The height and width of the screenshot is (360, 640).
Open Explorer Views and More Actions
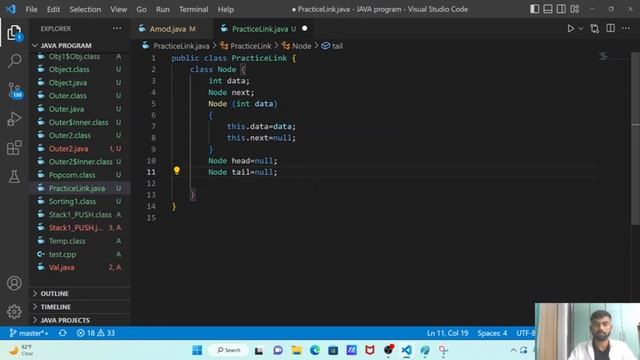click(117, 28)
